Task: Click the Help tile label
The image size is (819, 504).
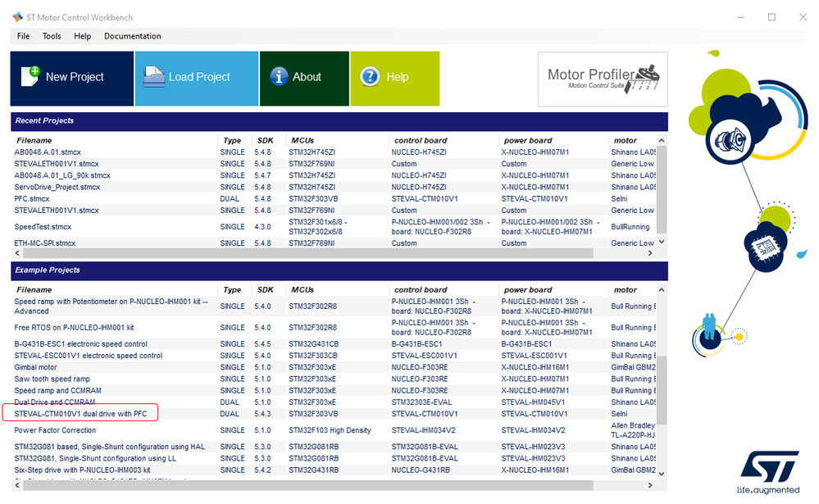Action: (398, 77)
